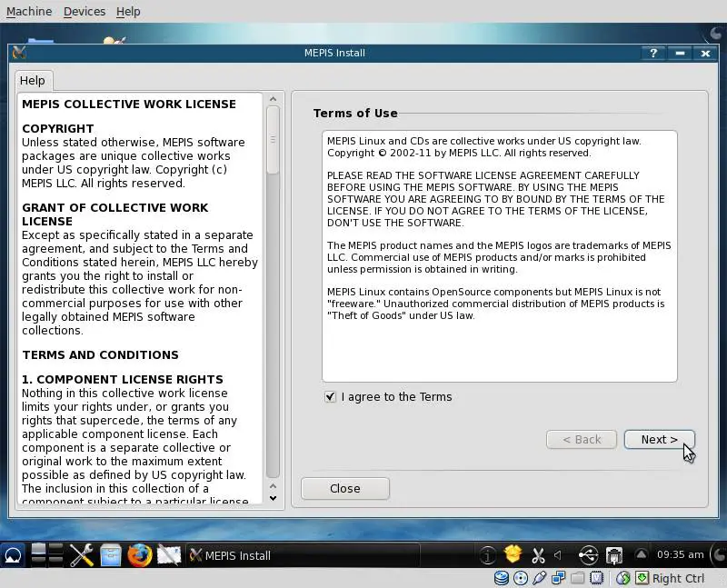Open the Devices menu
The width and height of the screenshot is (727, 588).
pyautogui.click(x=85, y=11)
